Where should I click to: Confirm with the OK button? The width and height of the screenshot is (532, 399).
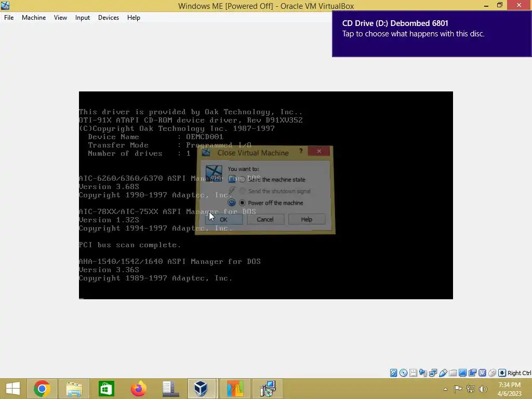[223, 219]
